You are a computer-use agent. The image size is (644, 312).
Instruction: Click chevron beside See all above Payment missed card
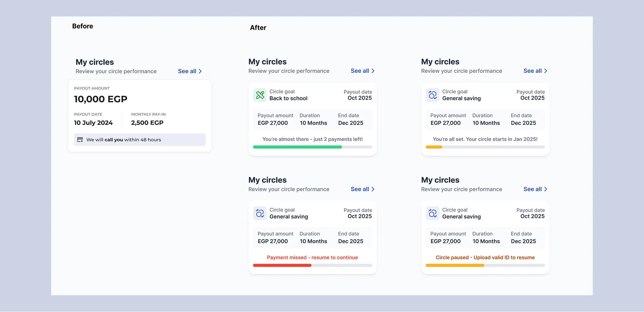pos(373,189)
